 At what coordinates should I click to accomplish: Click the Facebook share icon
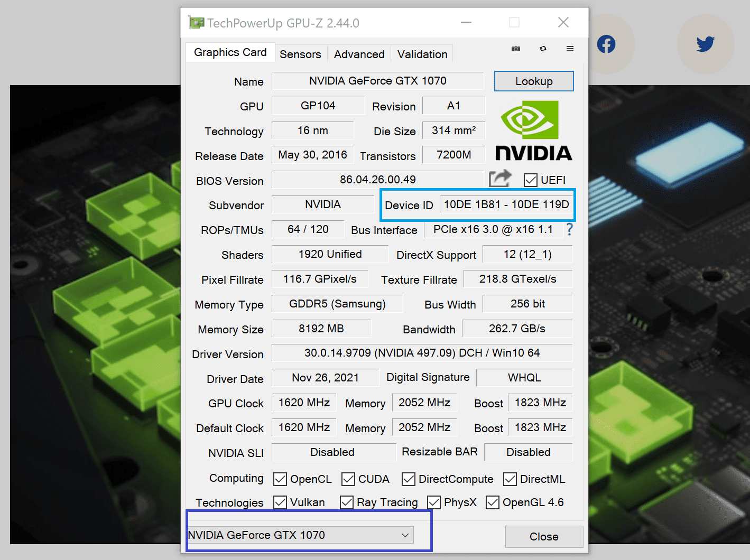(x=606, y=44)
